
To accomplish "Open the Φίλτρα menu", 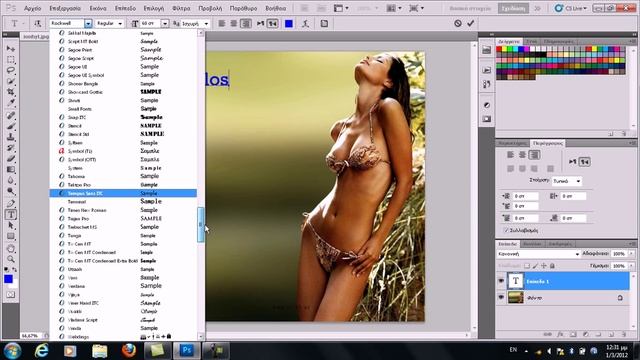I will [x=181, y=8].
